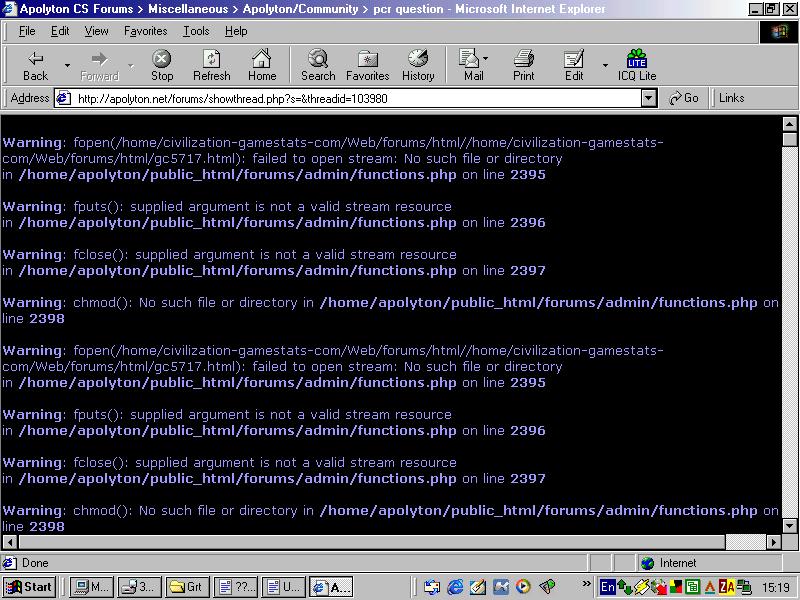
Task: Open the Search panel icon
Action: tap(318, 65)
